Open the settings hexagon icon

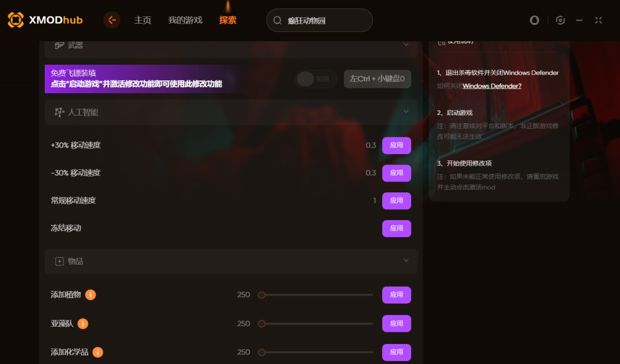560,20
